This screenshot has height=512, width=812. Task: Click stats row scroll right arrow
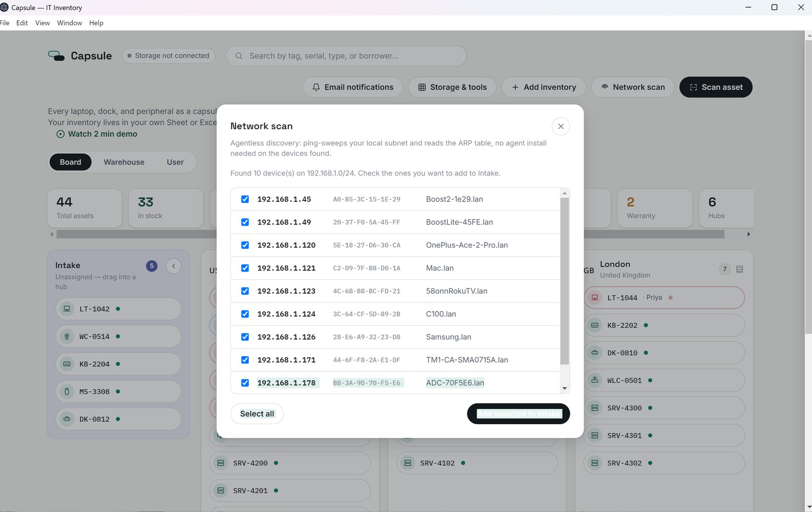(749, 234)
